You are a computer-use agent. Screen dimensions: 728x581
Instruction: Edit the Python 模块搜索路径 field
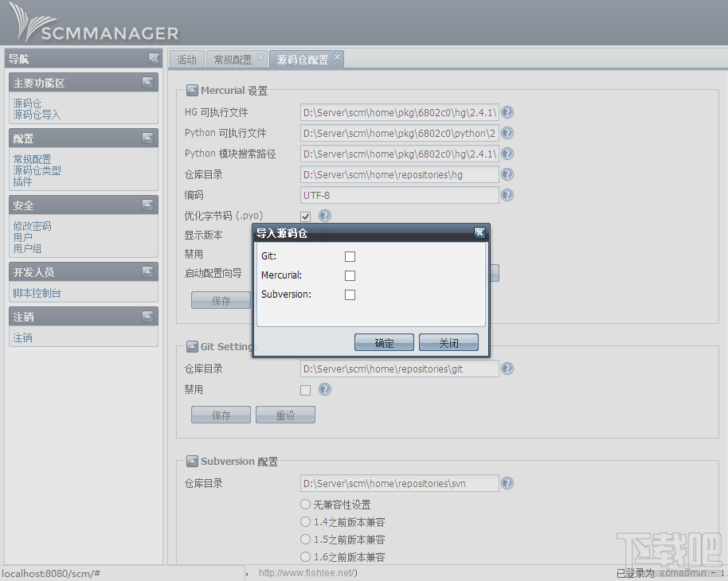tap(400, 154)
